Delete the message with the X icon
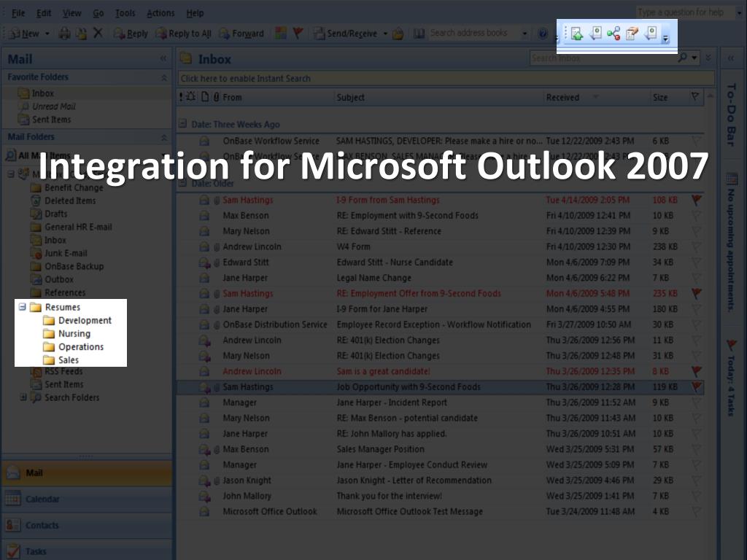Viewport: 747px width, 560px height. [x=98, y=33]
